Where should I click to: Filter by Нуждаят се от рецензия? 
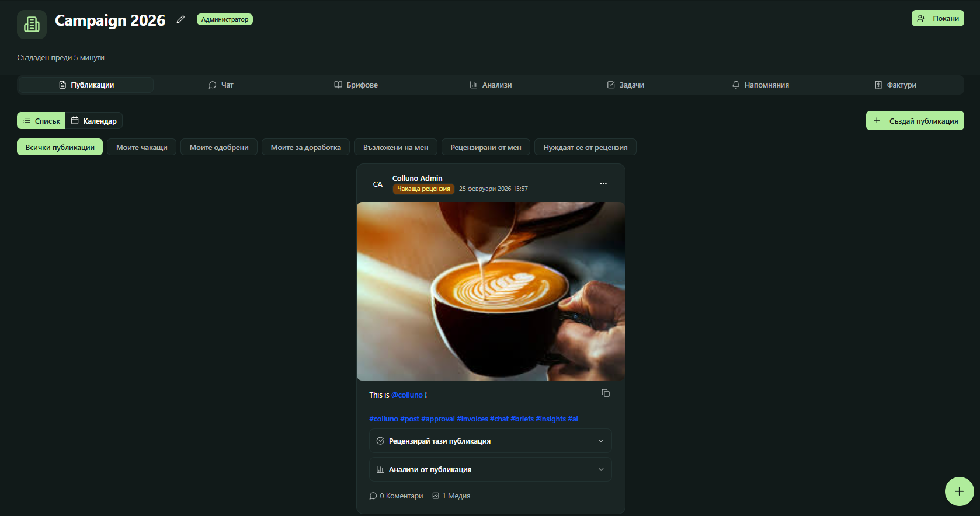[x=585, y=147]
